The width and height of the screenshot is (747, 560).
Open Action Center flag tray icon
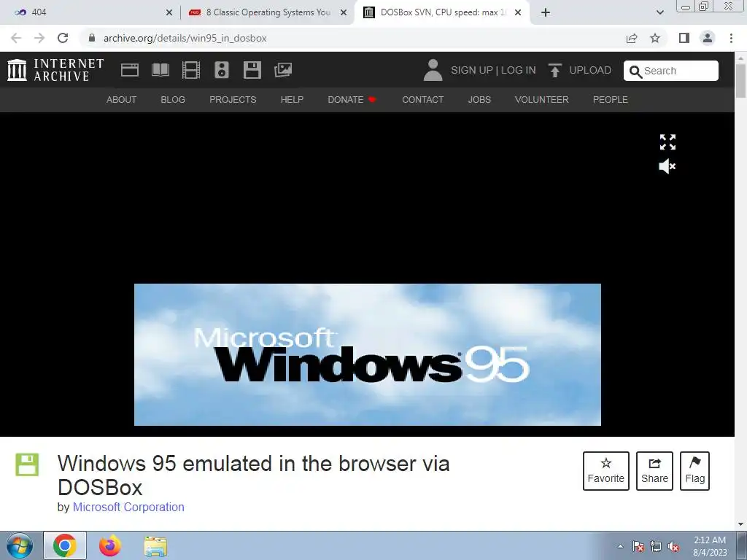tap(638, 546)
